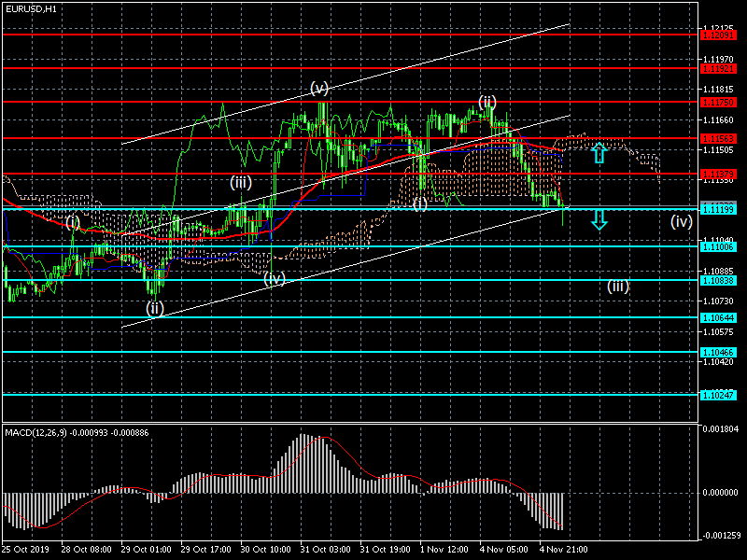747x560 pixels.
Task: Select the (v) wave label at the top
Action: 319,88
